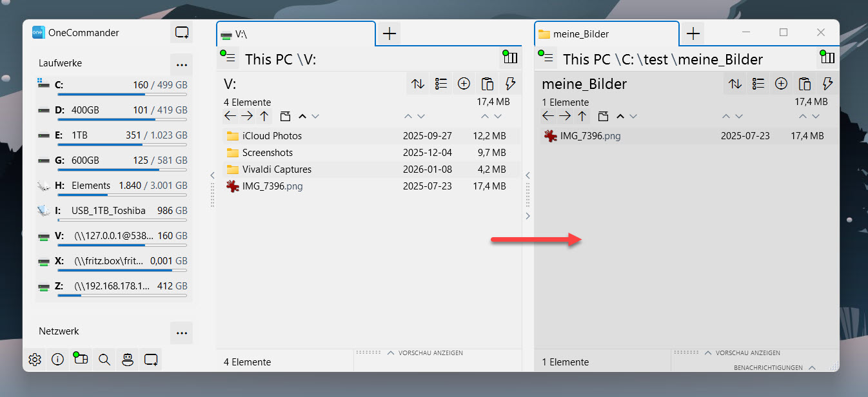Open settings gear in bottom-left toolbar
The width and height of the screenshot is (868, 397).
click(35, 360)
